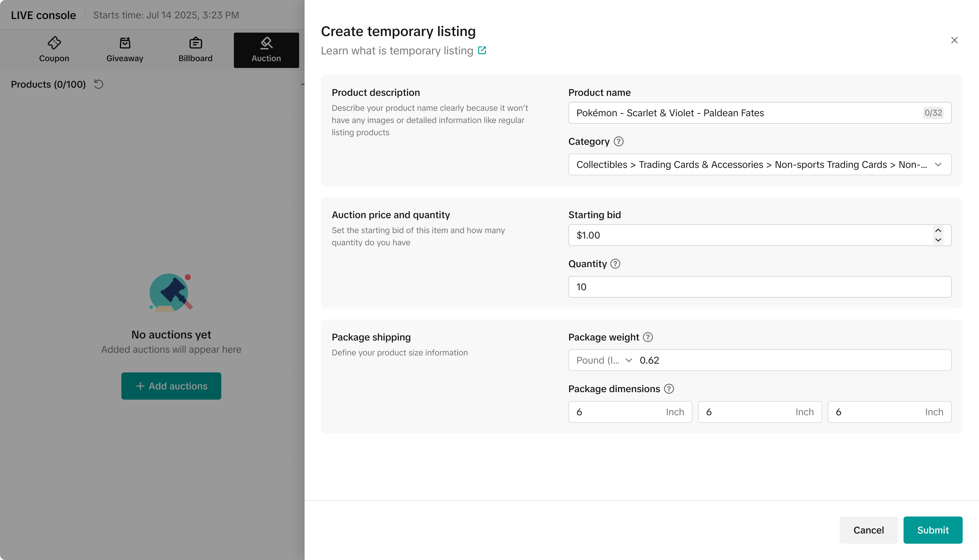Switch to the Coupon tab
The height and width of the screenshot is (560, 979).
[x=54, y=50]
